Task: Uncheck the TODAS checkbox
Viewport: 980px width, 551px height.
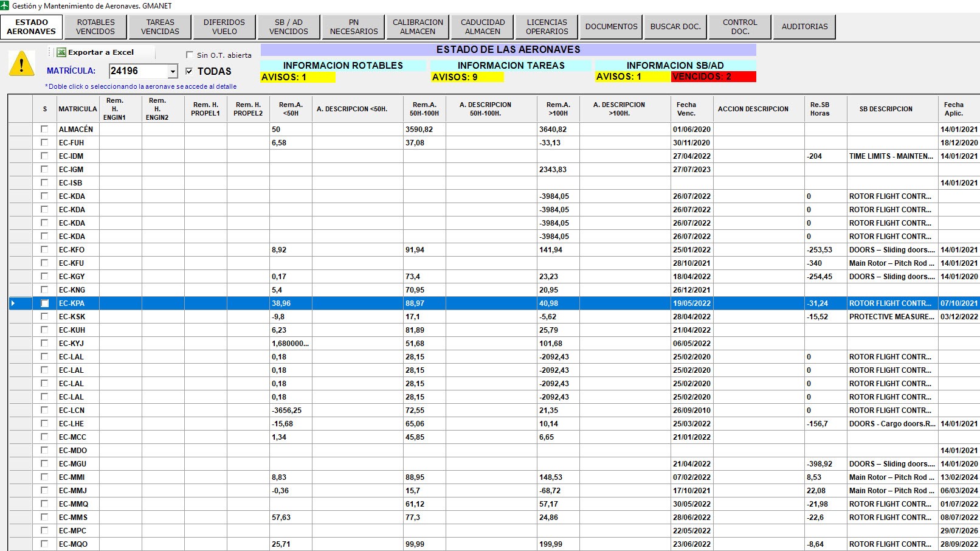Action: pyautogui.click(x=190, y=71)
